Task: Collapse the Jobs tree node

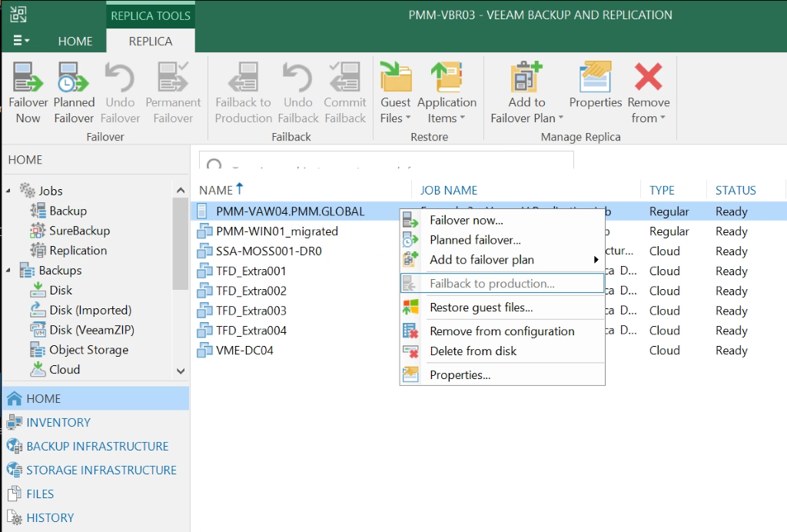Action: tap(8, 191)
